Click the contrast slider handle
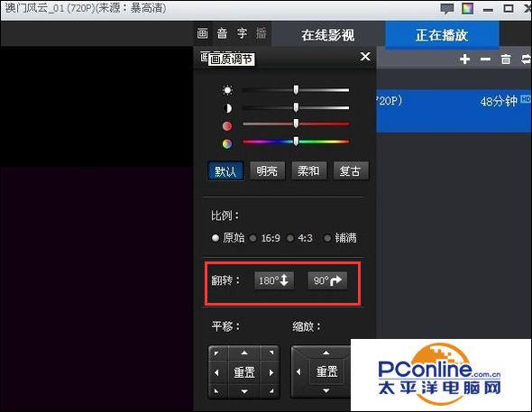This screenshot has width=532, height=412. point(296,107)
